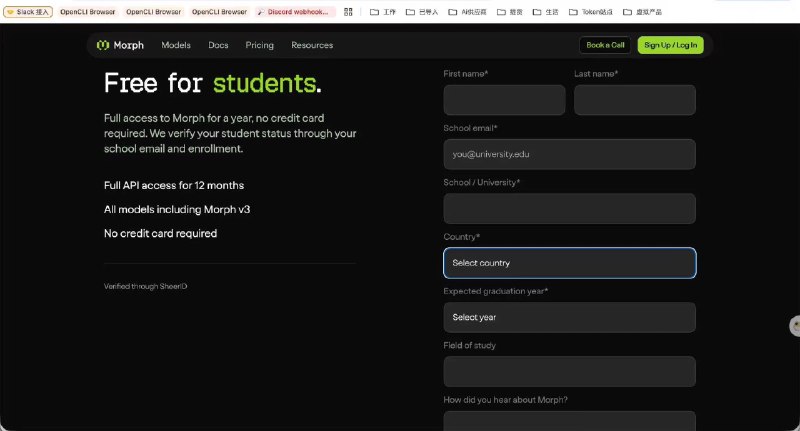Open the Resources navigation menu
Screen dimensions: 800x431
312,45
